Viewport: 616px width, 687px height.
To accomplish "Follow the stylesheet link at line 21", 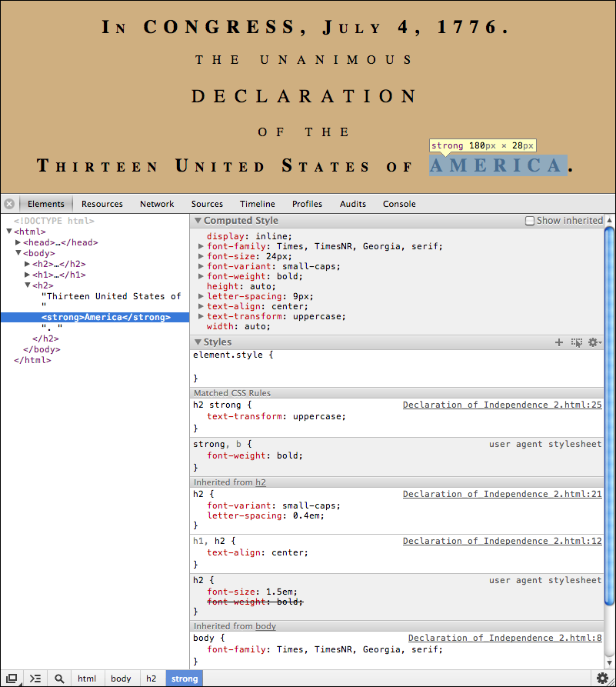I will 502,493.
